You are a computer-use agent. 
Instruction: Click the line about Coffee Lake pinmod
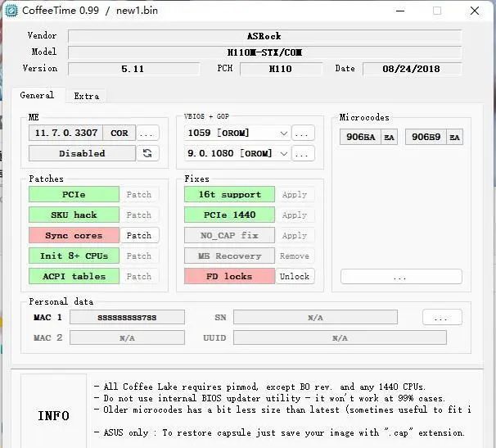(x=259, y=387)
